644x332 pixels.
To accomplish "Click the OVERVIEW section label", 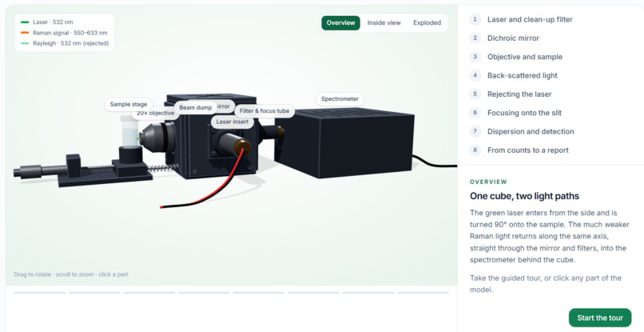I will pyautogui.click(x=488, y=182).
